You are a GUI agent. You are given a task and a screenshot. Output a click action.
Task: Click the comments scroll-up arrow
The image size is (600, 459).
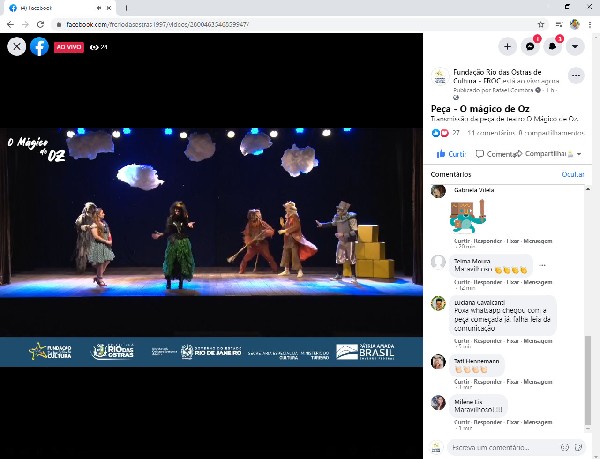(588, 189)
